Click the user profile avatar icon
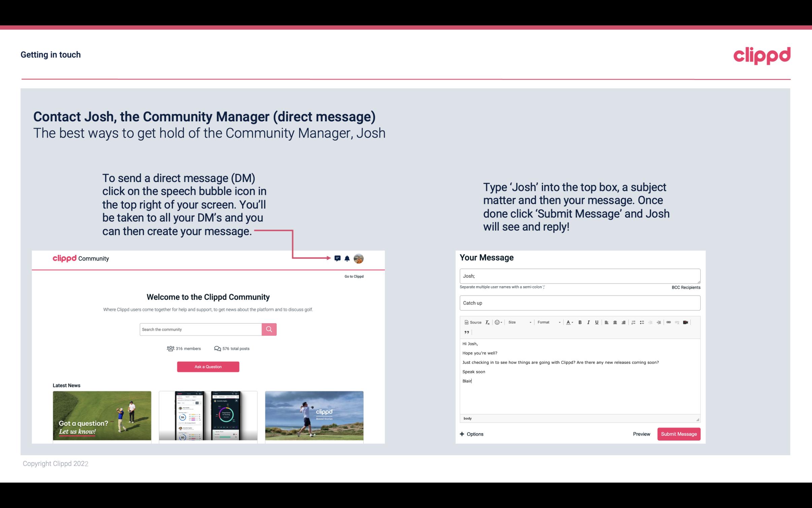812x508 pixels. point(358,258)
